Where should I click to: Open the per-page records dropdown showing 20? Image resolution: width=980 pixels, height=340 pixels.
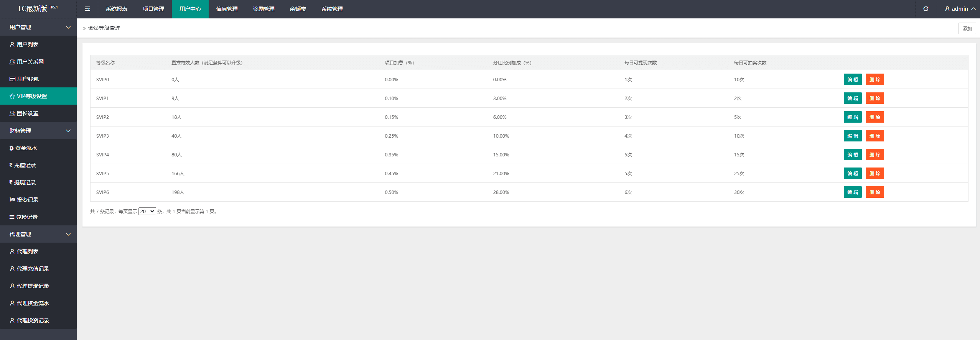pos(147,211)
